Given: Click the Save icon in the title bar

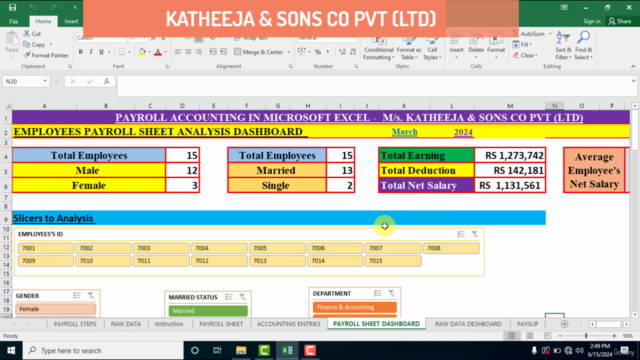Looking at the screenshot, I should point(12,7).
